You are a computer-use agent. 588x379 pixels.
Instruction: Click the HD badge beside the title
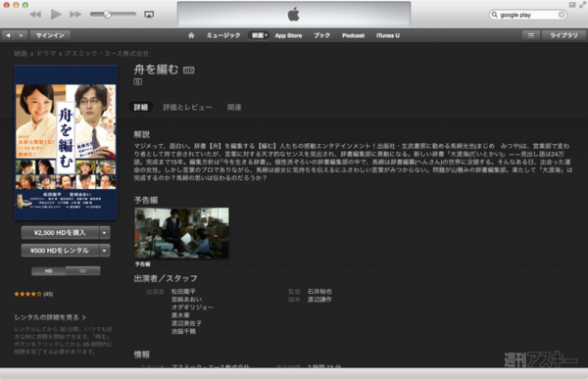click(x=188, y=71)
